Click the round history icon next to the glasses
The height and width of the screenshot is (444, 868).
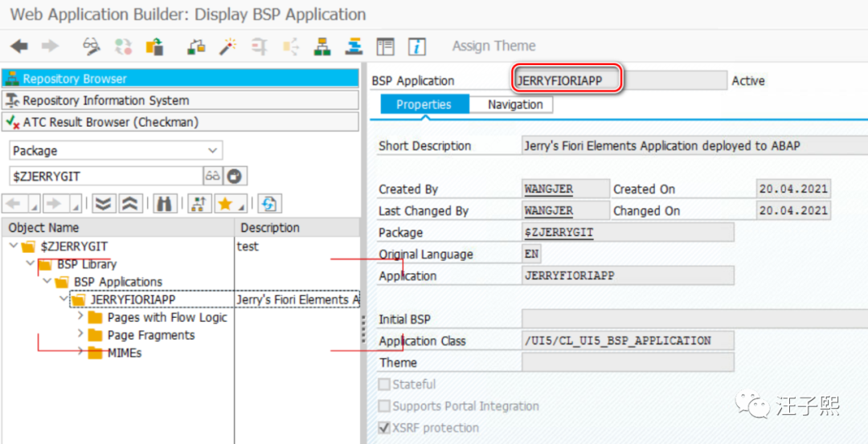236,177
